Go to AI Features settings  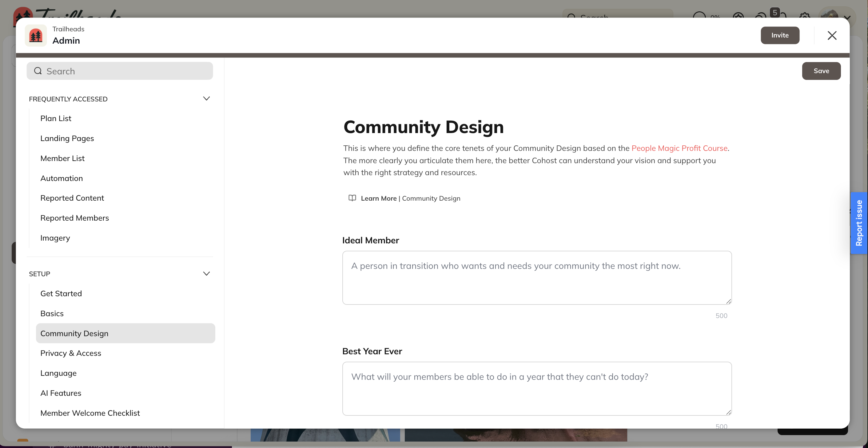(61, 393)
